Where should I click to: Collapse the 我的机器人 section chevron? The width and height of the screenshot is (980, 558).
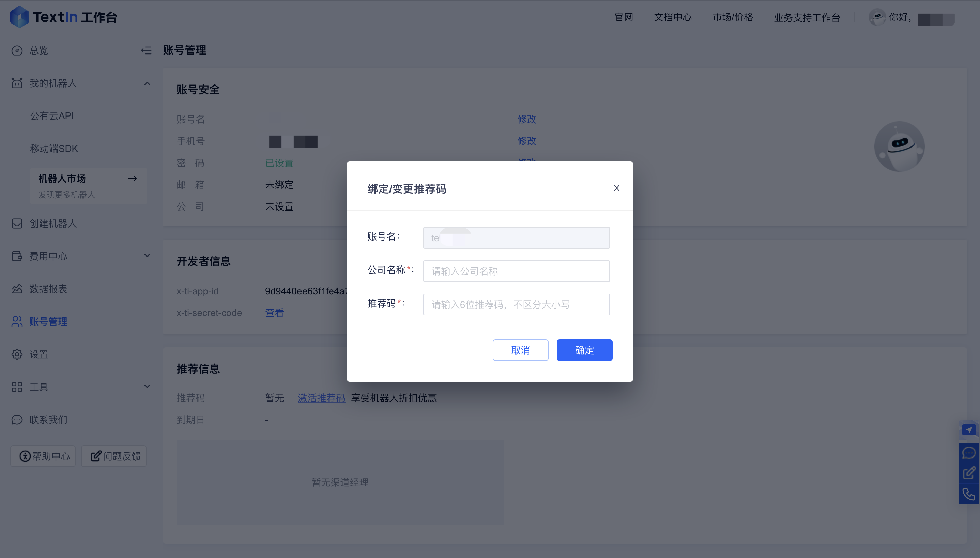[147, 83]
